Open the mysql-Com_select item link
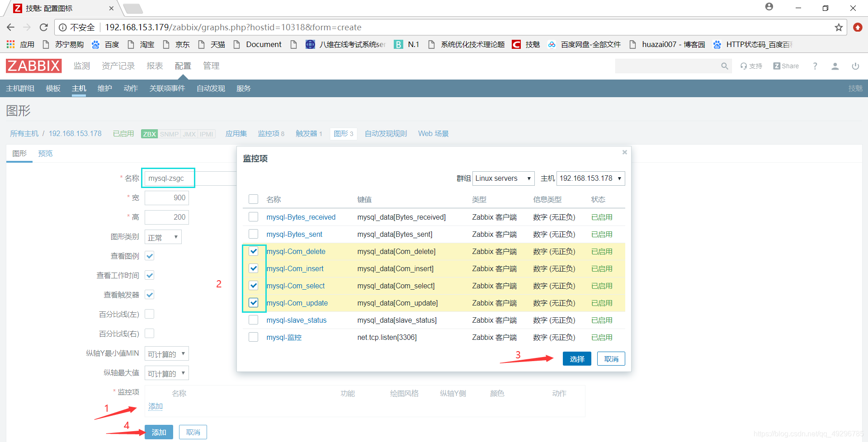Screen dimensions: 868x442 click(x=296, y=286)
